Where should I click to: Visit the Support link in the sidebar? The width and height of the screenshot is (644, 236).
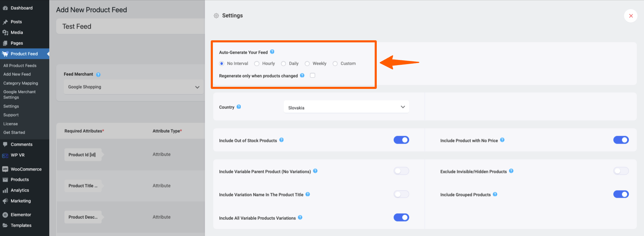click(11, 115)
